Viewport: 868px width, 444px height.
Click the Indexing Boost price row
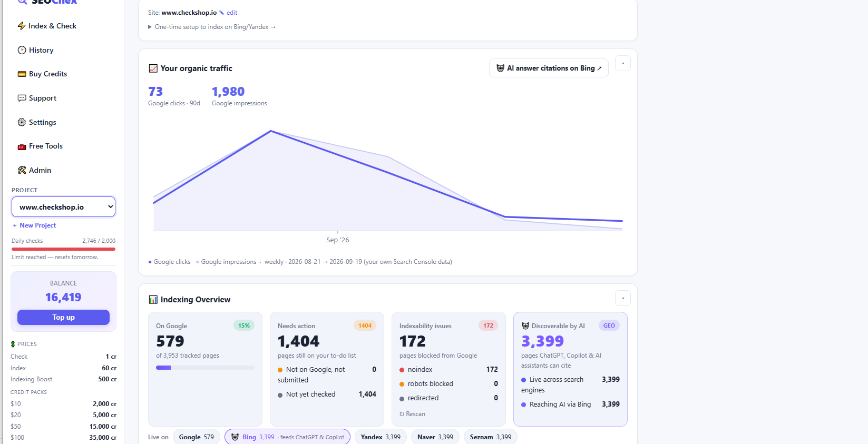[x=63, y=379]
